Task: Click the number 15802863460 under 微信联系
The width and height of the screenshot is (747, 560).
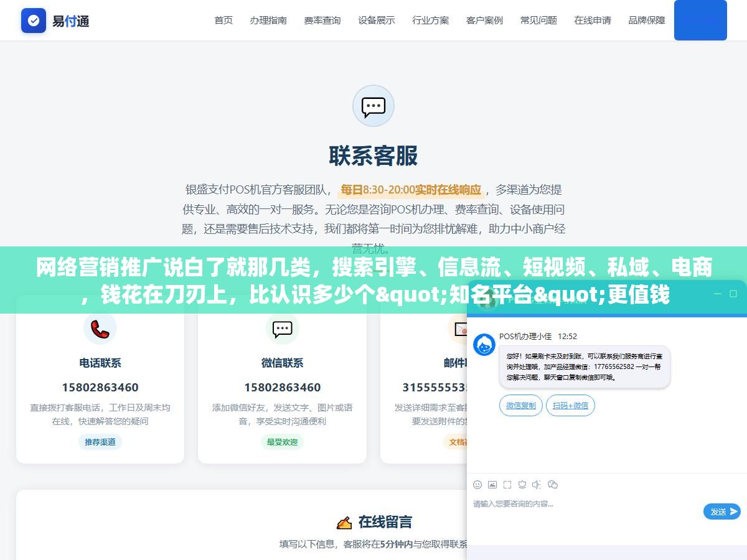Action: (x=283, y=387)
